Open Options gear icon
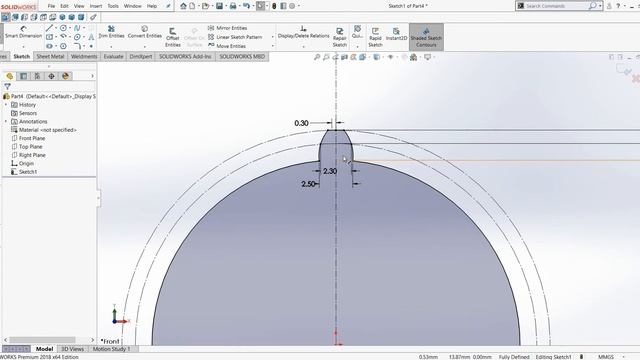 pyautogui.click(x=292, y=6)
